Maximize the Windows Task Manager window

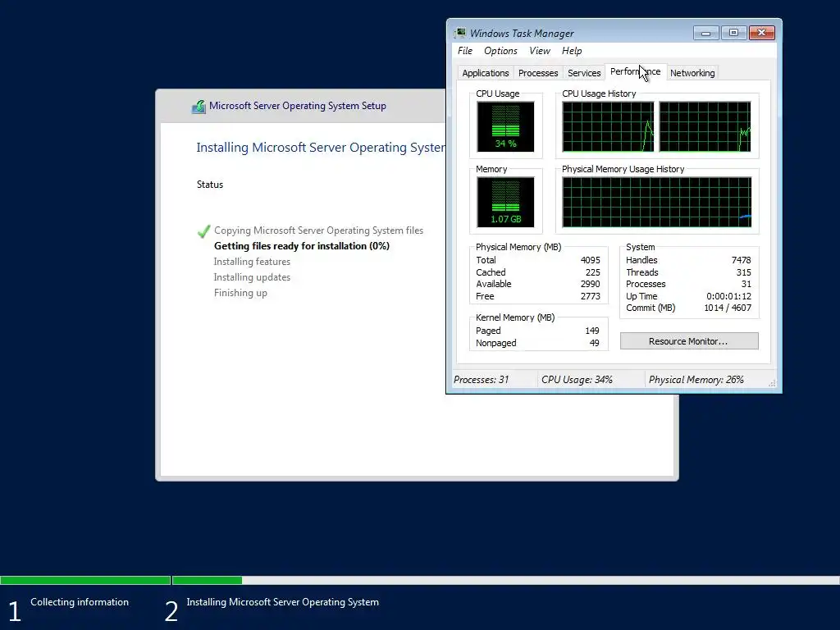[733, 33]
